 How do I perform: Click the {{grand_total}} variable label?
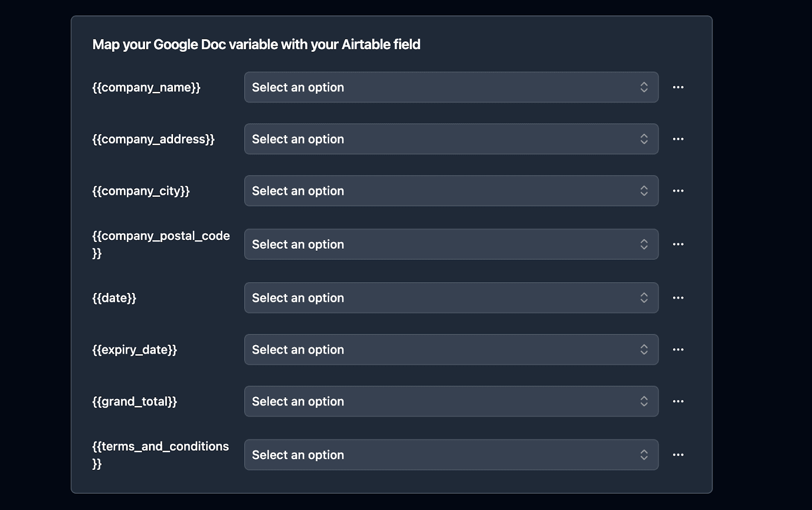[x=134, y=401]
